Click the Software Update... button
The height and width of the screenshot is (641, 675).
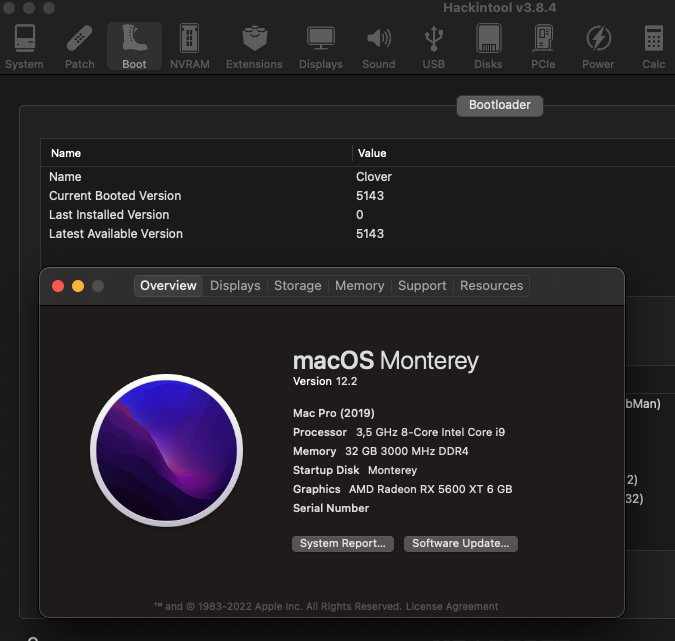tap(461, 543)
